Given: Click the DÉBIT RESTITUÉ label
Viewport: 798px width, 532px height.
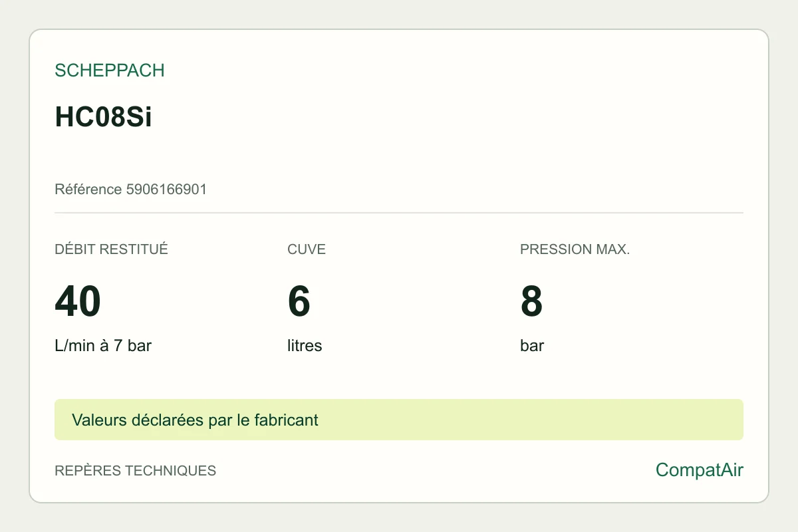Looking at the screenshot, I should click(111, 250).
